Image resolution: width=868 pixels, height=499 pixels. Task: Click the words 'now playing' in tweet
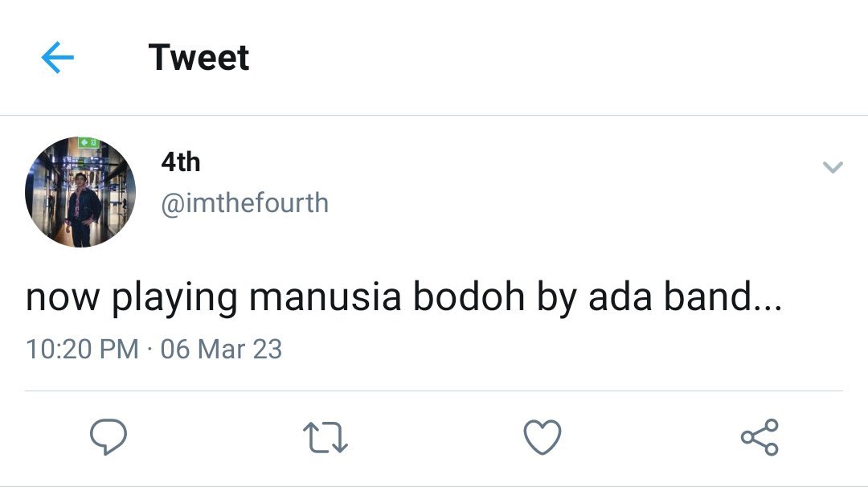132,299
